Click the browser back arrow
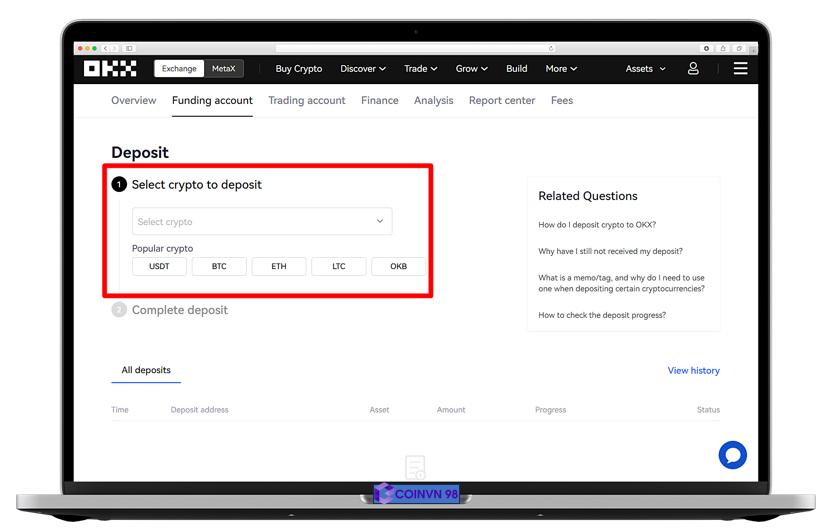823x529 pixels. click(106, 48)
